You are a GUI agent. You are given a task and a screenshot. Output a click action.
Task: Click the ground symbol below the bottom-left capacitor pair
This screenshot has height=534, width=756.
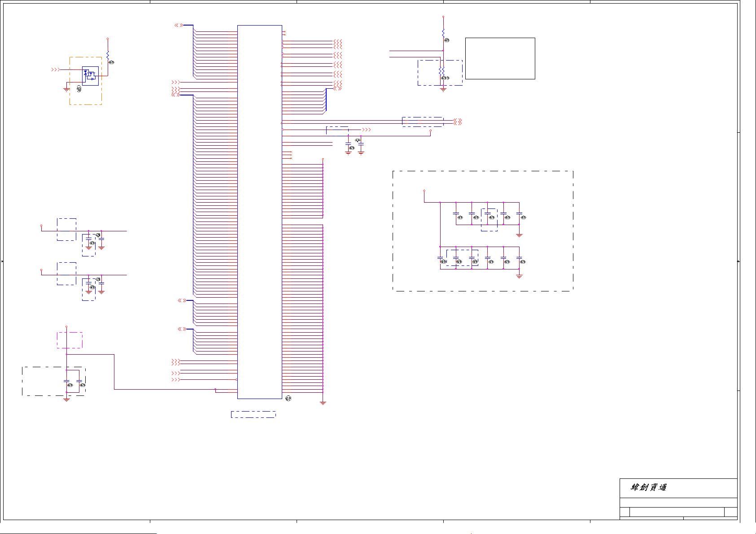click(x=66, y=399)
